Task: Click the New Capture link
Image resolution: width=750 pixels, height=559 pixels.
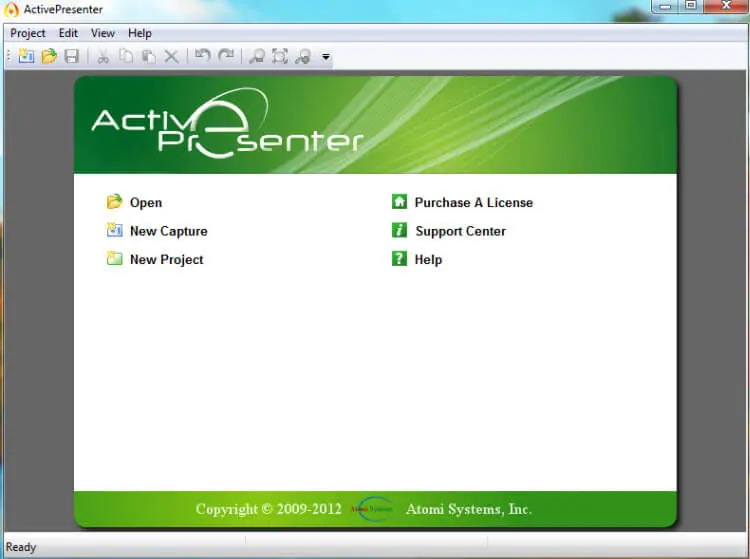Action: tap(169, 231)
